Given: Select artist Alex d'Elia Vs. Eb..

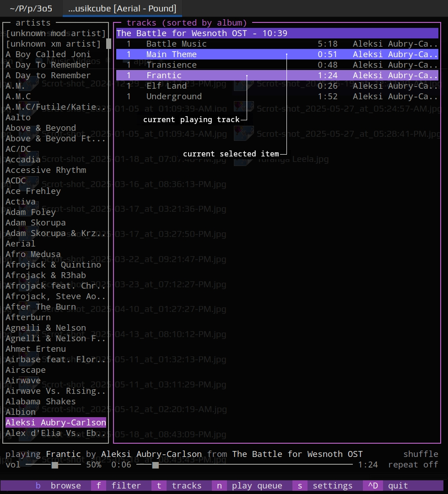Looking at the screenshot, I should tap(55, 433).
